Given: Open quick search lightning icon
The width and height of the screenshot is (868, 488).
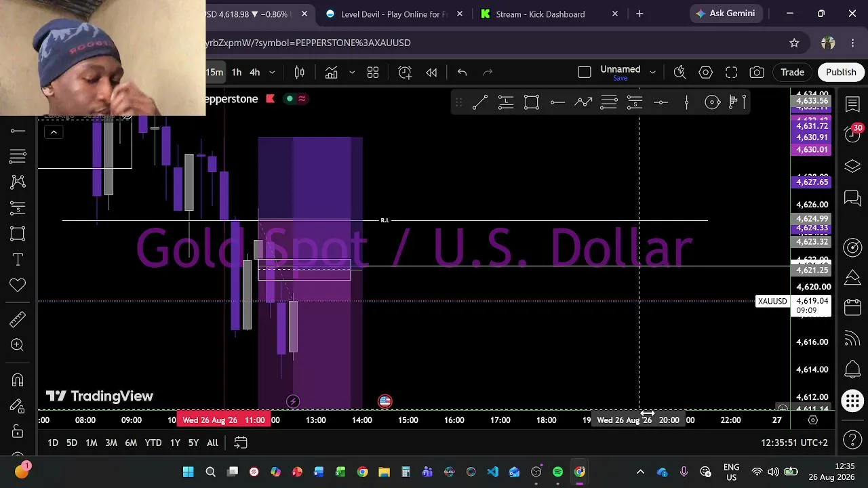Looking at the screenshot, I should [x=679, y=73].
